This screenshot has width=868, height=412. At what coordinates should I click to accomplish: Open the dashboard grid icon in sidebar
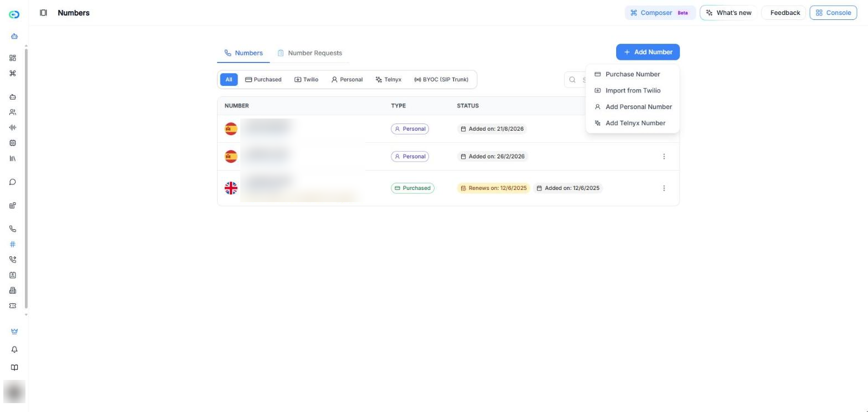tap(13, 58)
